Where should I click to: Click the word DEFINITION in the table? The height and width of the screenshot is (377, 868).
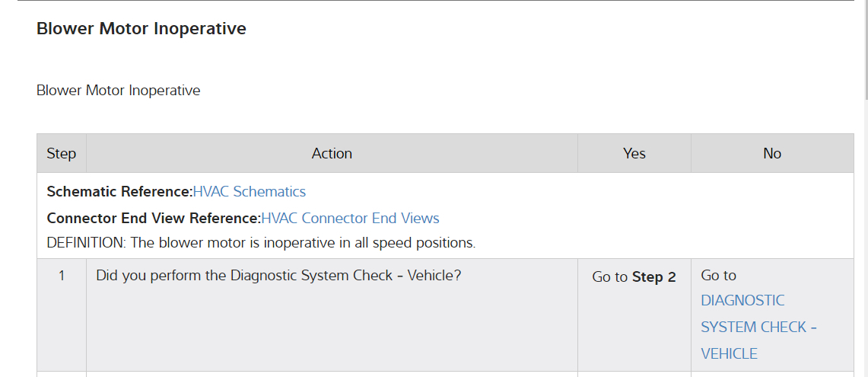(x=85, y=244)
